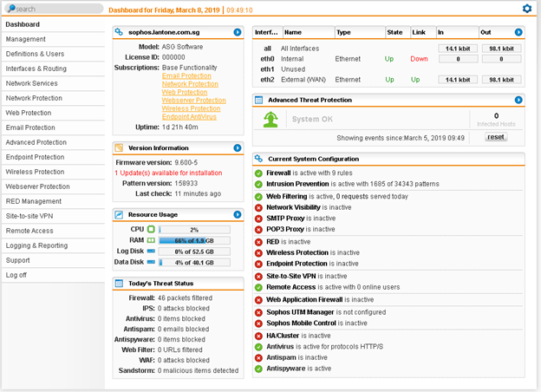Open the Site-to-site VPN menu
Screen dimensions: 541x392
click(54, 216)
